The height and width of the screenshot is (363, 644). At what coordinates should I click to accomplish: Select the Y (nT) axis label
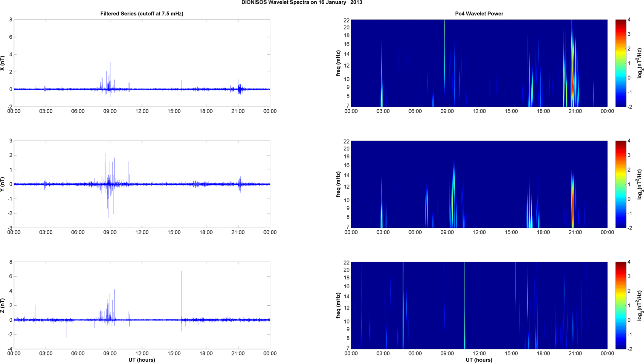(3, 184)
